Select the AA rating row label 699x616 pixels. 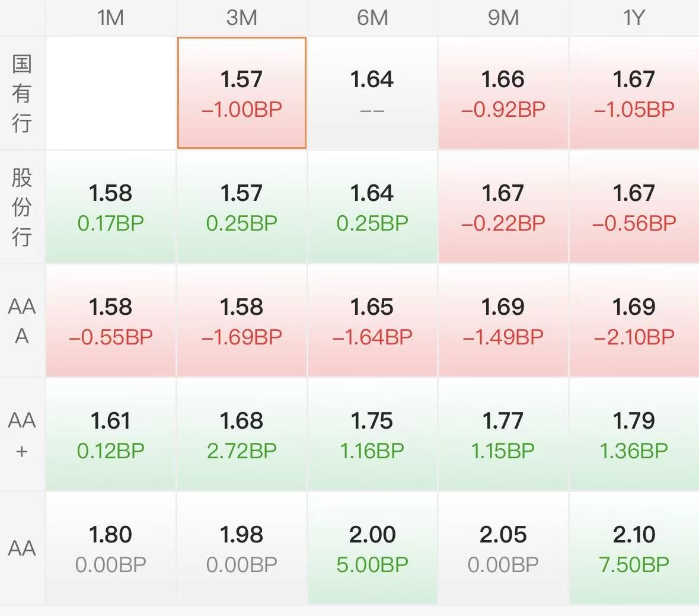(x=22, y=548)
